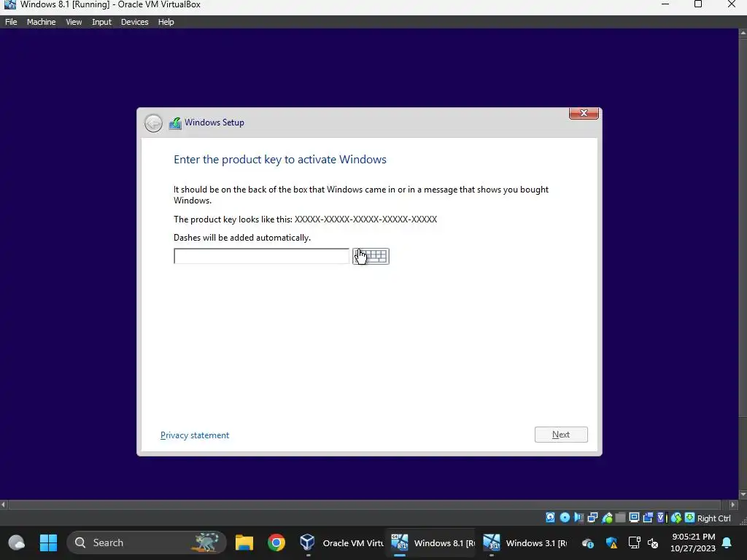Open the View menu

(x=74, y=22)
